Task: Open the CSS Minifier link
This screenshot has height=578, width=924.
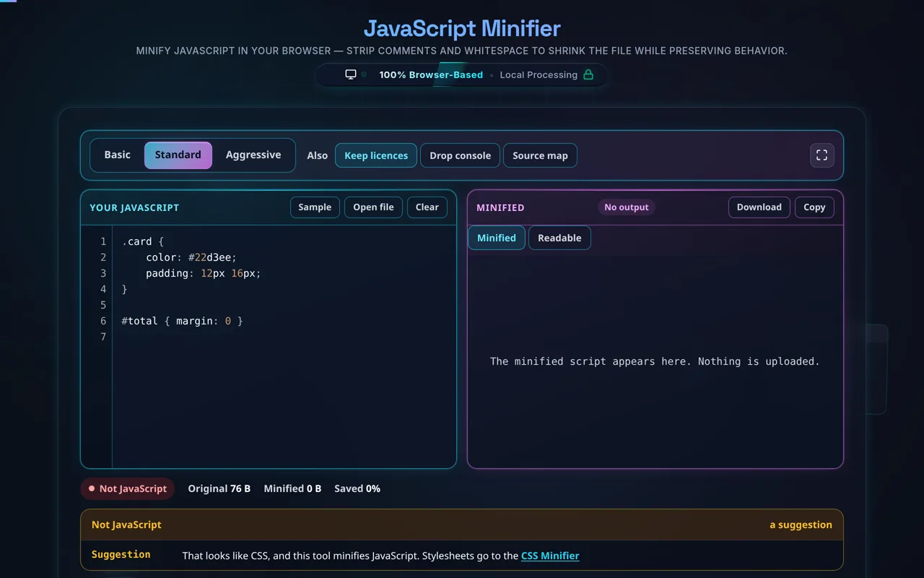Action: [550, 556]
